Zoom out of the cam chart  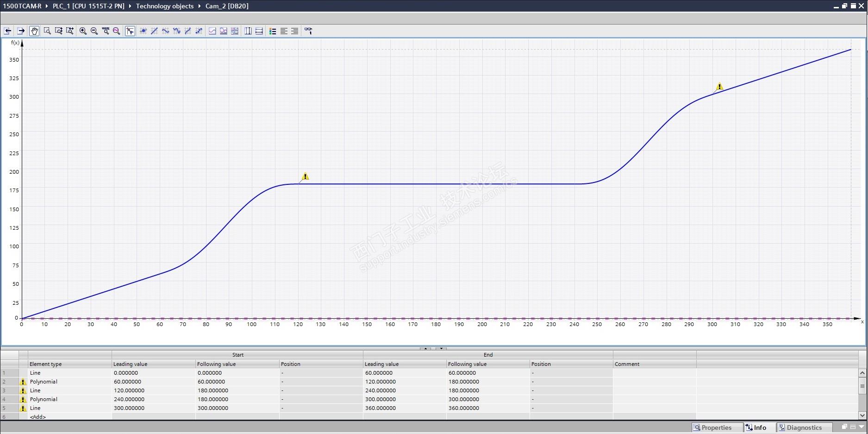[94, 31]
